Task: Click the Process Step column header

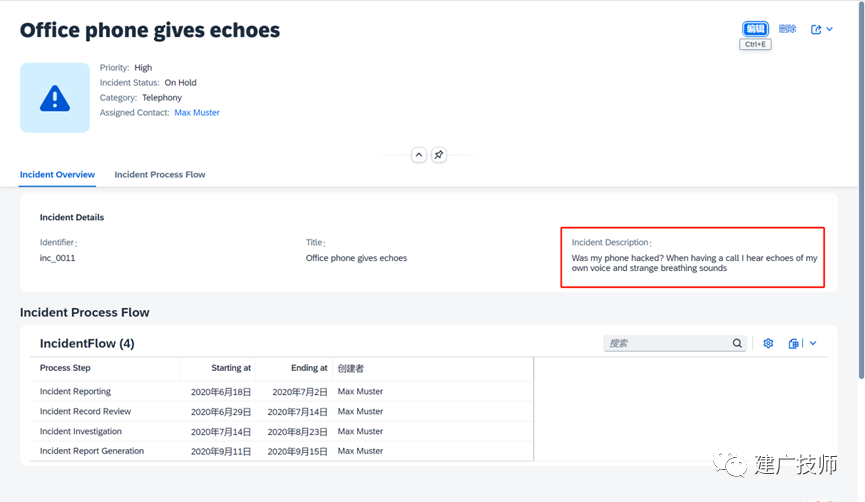Action: click(65, 368)
